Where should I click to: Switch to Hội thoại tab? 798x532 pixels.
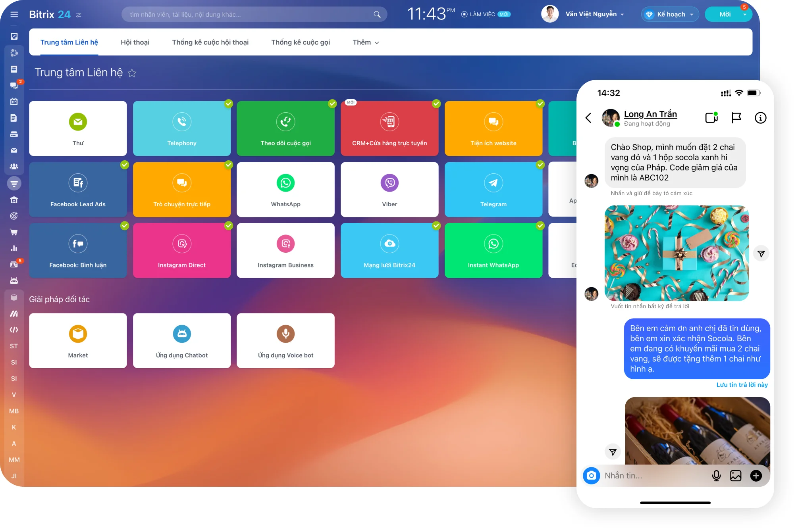pos(135,42)
